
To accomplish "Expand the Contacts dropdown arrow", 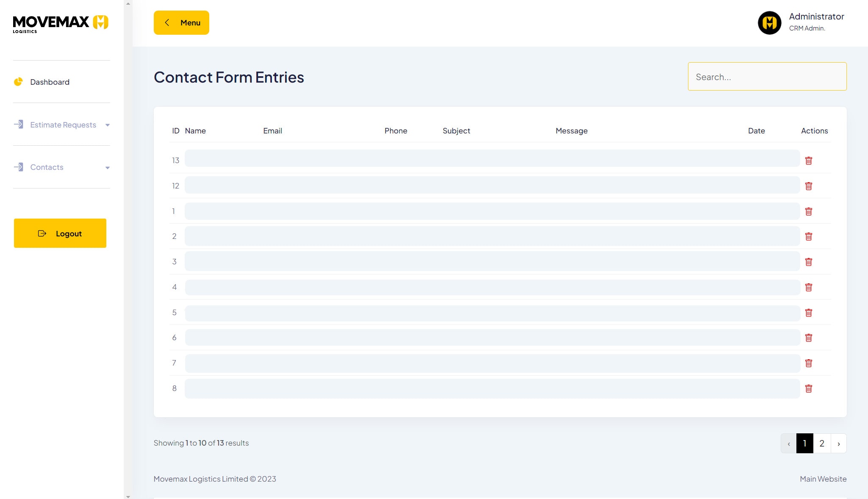I will click(x=107, y=168).
